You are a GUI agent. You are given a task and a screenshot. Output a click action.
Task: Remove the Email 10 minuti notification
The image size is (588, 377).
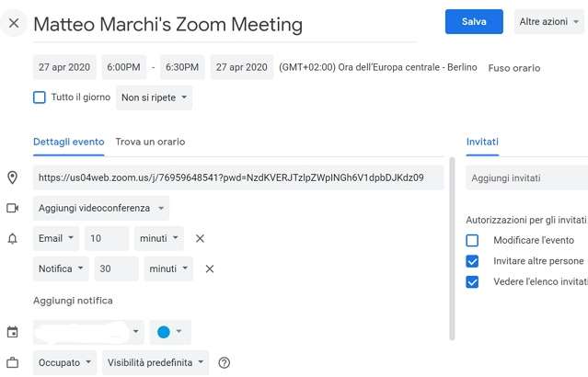point(200,239)
